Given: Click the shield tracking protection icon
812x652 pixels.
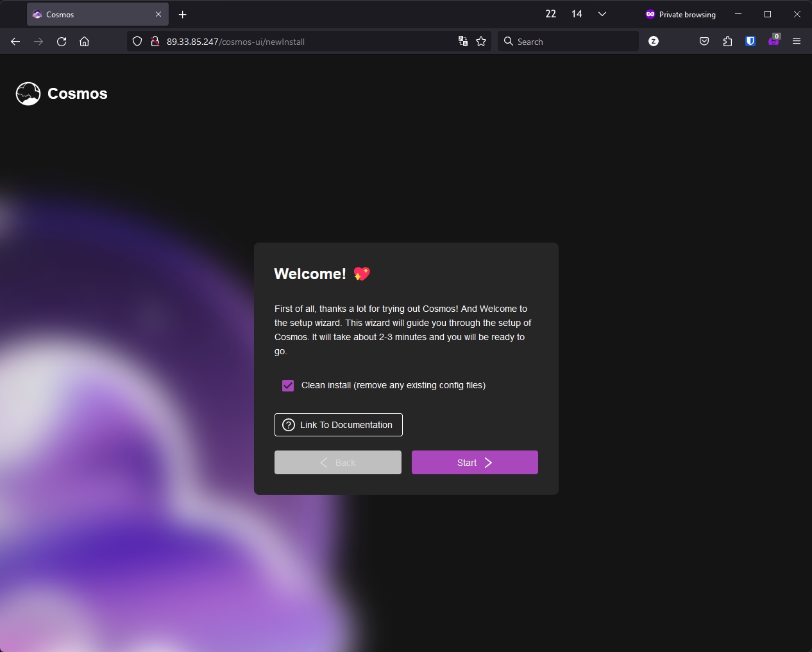Looking at the screenshot, I should [x=137, y=42].
